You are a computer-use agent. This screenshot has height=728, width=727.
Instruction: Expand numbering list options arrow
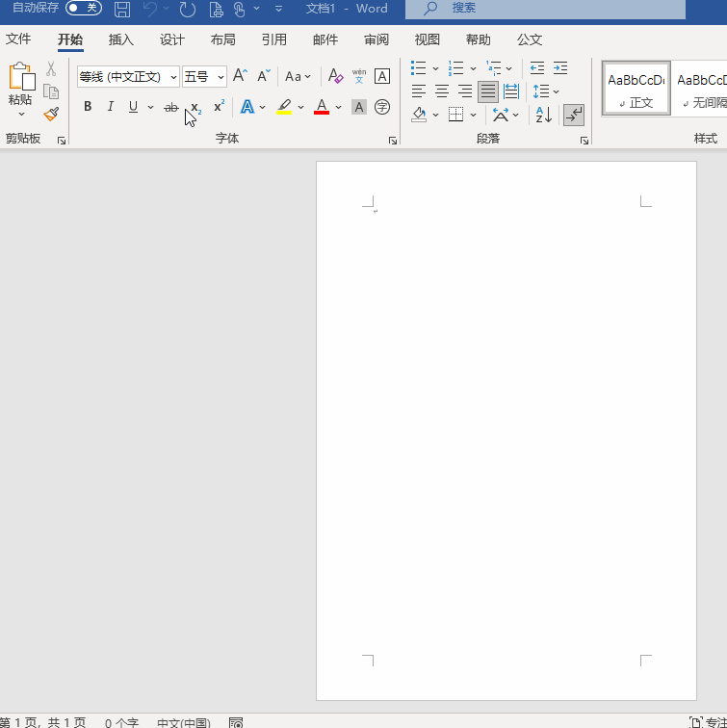(x=473, y=68)
